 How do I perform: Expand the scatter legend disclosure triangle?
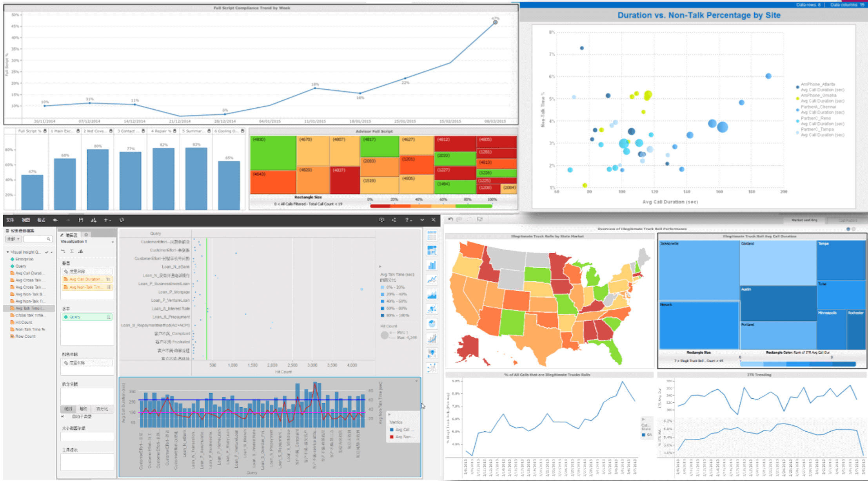(380, 266)
